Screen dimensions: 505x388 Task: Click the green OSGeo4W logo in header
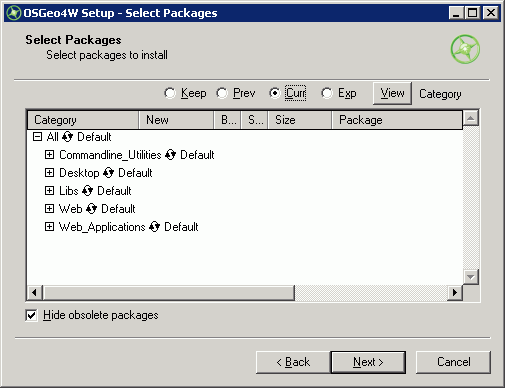(x=465, y=49)
